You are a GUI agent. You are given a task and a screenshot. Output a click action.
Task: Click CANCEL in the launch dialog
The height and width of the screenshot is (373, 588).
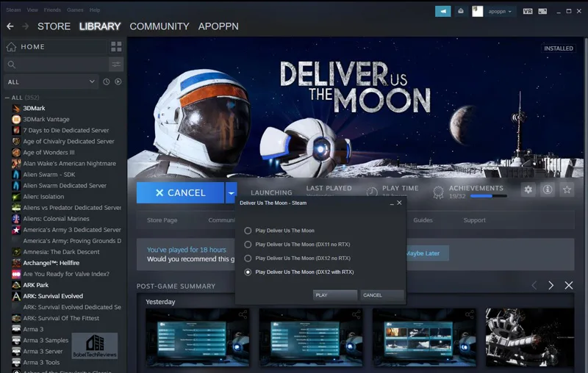(382, 295)
